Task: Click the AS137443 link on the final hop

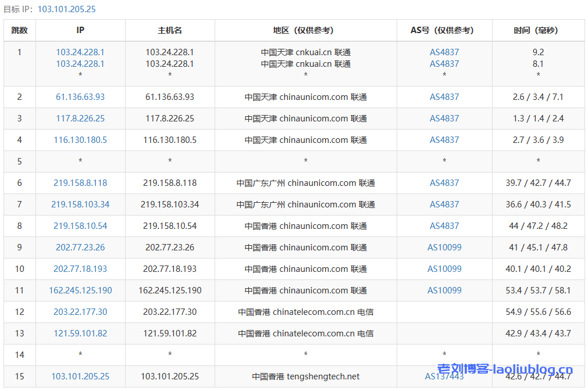Action: pyautogui.click(x=444, y=376)
